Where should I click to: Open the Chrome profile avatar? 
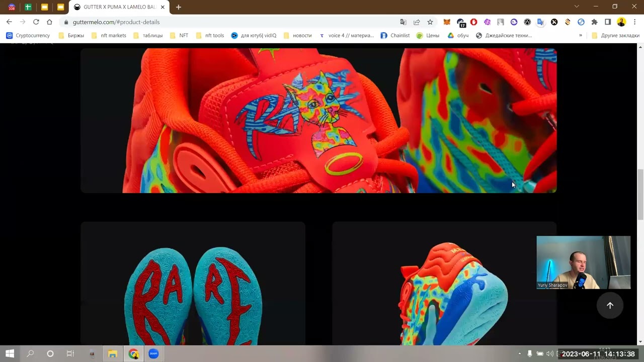pos(621,22)
